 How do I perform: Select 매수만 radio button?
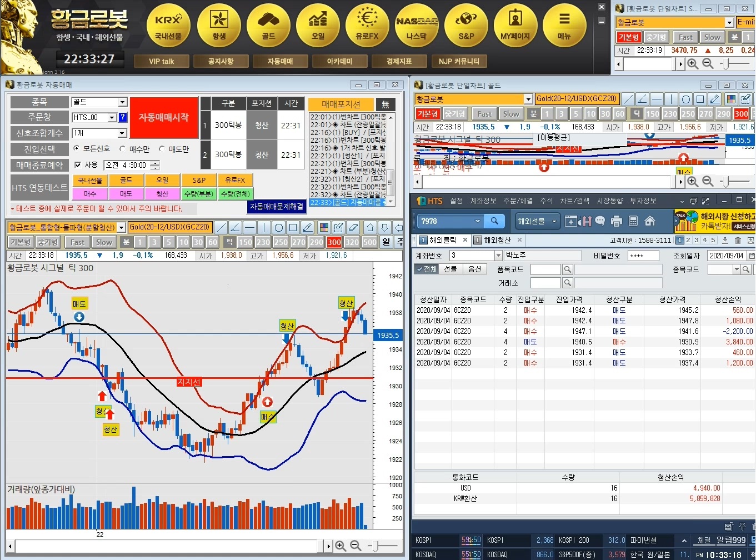(x=123, y=149)
